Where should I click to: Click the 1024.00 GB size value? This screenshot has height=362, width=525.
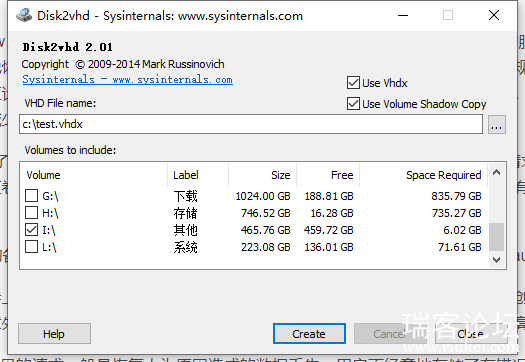(263, 196)
